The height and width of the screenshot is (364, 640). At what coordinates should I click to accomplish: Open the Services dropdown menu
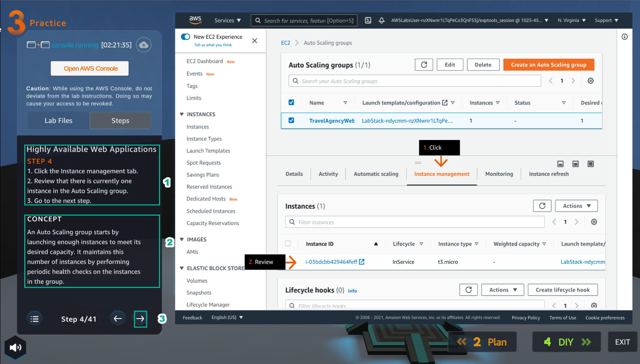(x=227, y=20)
